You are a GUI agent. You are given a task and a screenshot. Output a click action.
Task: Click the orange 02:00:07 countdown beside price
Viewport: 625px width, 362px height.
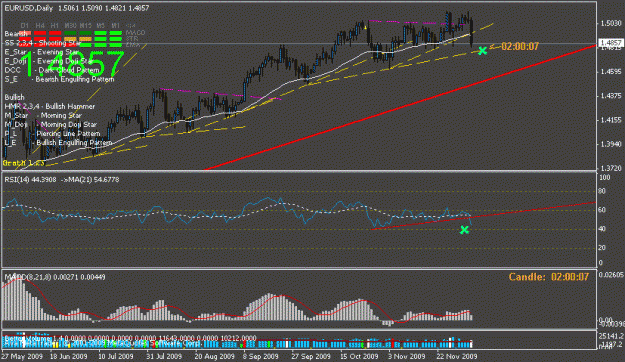coord(520,47)
